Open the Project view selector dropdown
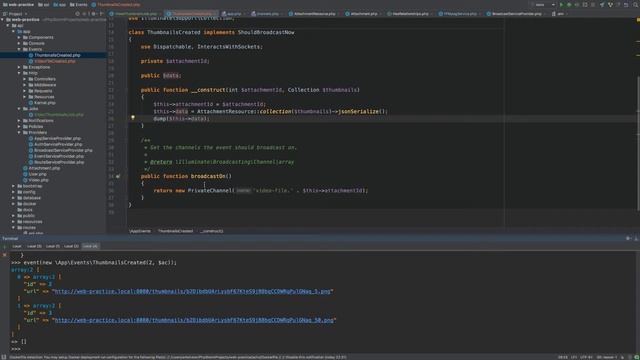The height and width of the screenshot is (360, 640). (x=16, y=13)
